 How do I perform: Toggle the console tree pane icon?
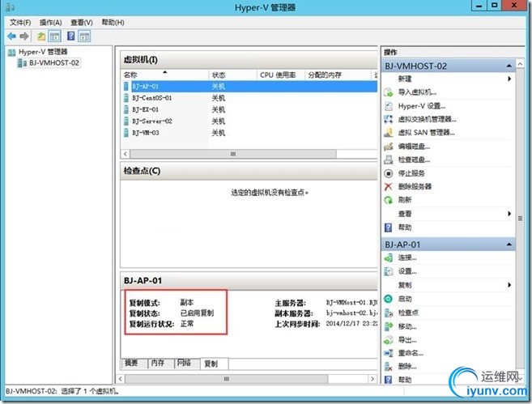pyautogui.click(x=54, y=36)
